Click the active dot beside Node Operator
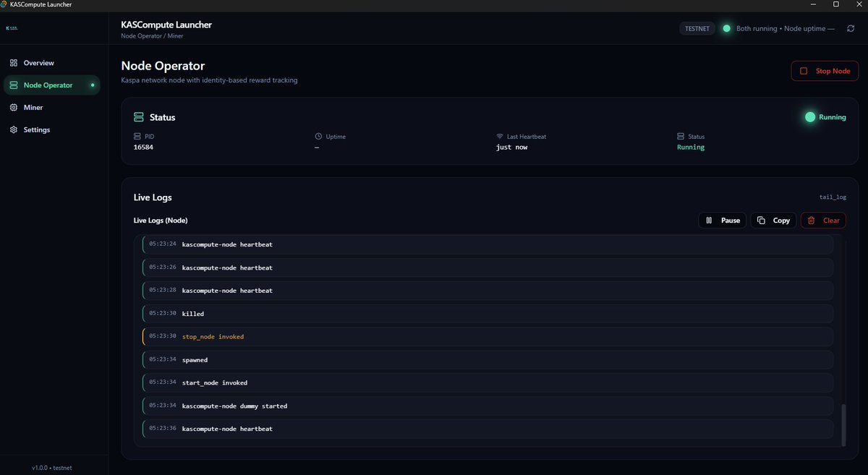 click(x=92, y=85)
